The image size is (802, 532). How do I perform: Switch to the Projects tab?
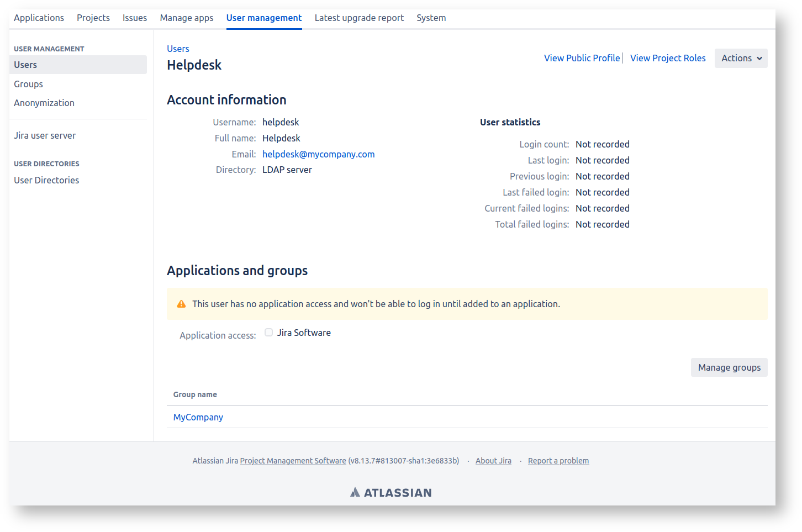point(93,18)
